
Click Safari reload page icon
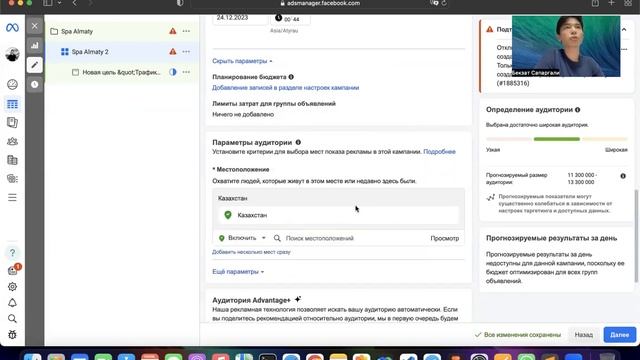click(x=444, y=3)
